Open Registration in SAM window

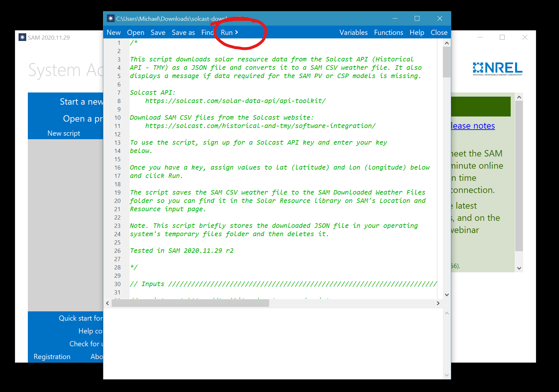click(52, 356)
